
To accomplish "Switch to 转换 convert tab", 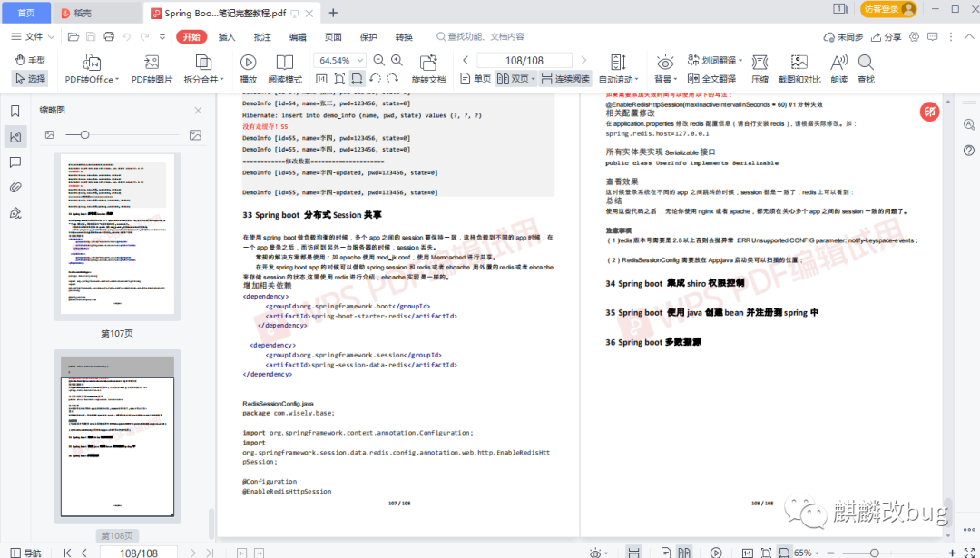I will 404,37.
